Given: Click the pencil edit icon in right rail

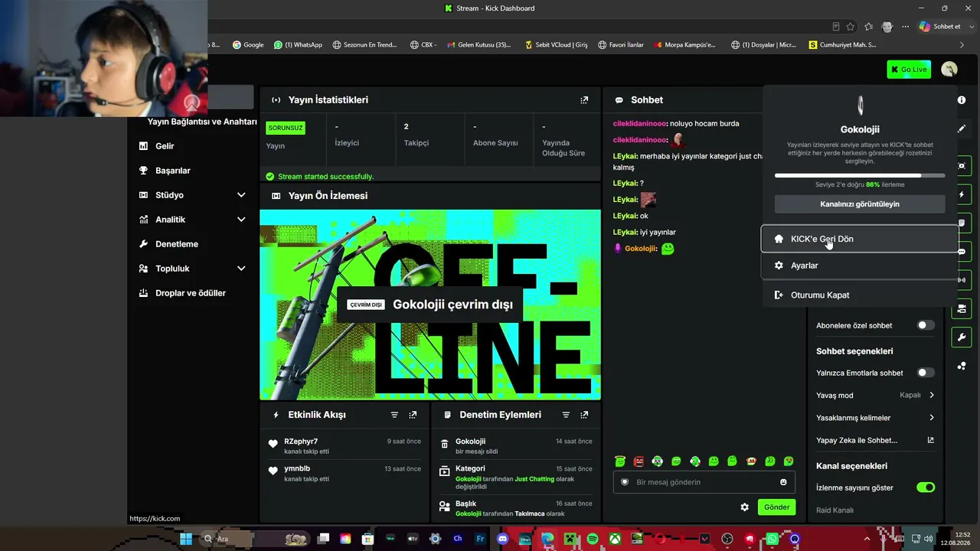Looking at the screenshot, I should tap(962, 129).
